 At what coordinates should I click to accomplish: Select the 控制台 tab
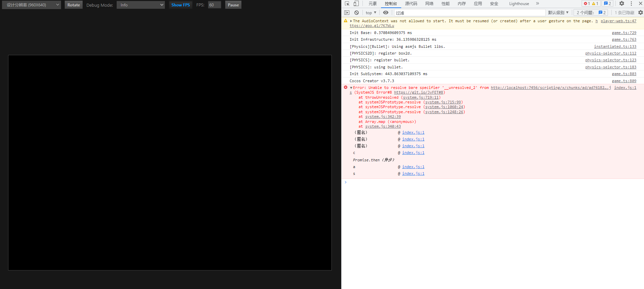(391, 4)
